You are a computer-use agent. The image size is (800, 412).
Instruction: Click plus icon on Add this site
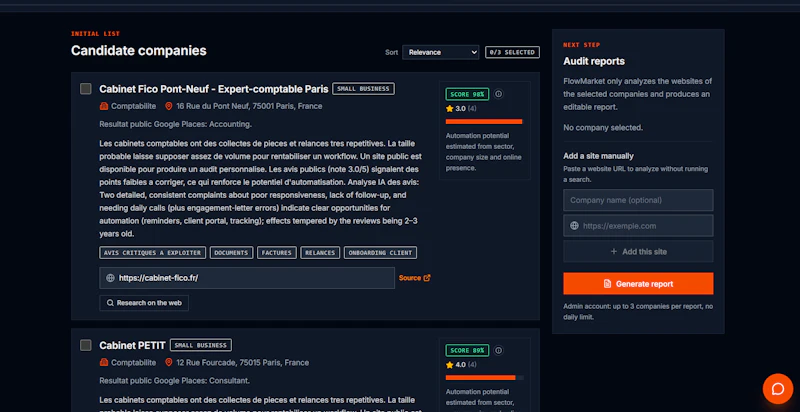pos(614,251)
